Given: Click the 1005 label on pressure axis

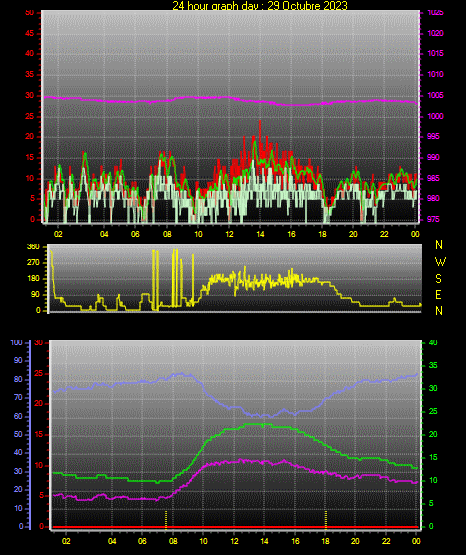Looking at the screenshot, I should coord(435,96).
